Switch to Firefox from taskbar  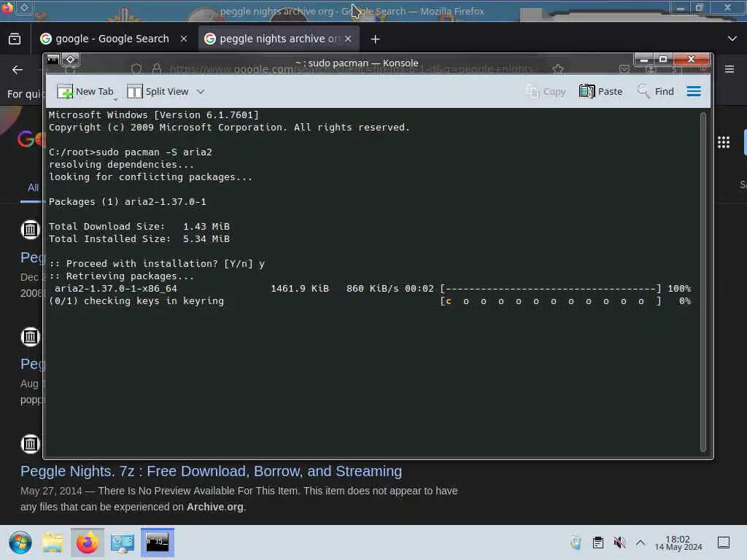[88, 542]
